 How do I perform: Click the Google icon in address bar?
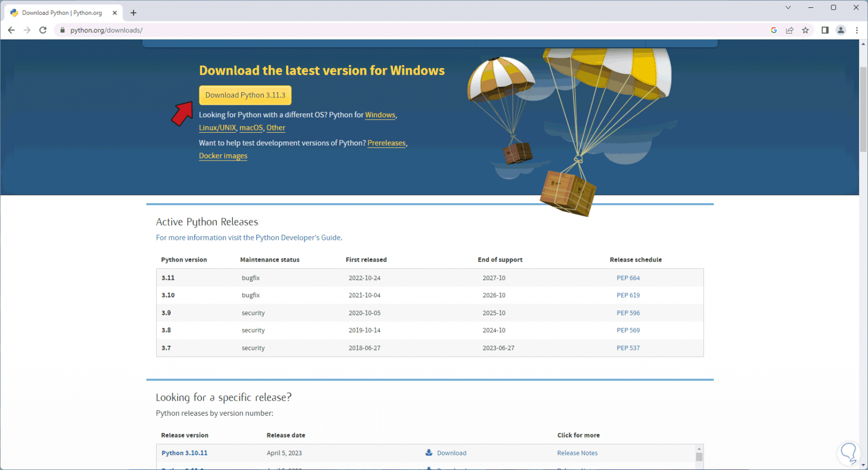click(x=774, y=31)
